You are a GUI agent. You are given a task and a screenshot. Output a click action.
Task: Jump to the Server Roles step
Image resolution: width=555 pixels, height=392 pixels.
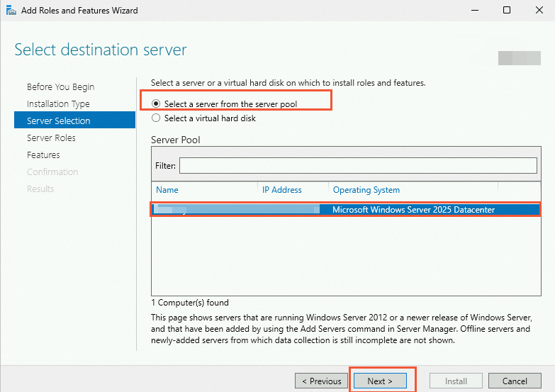tap(51, 138)
